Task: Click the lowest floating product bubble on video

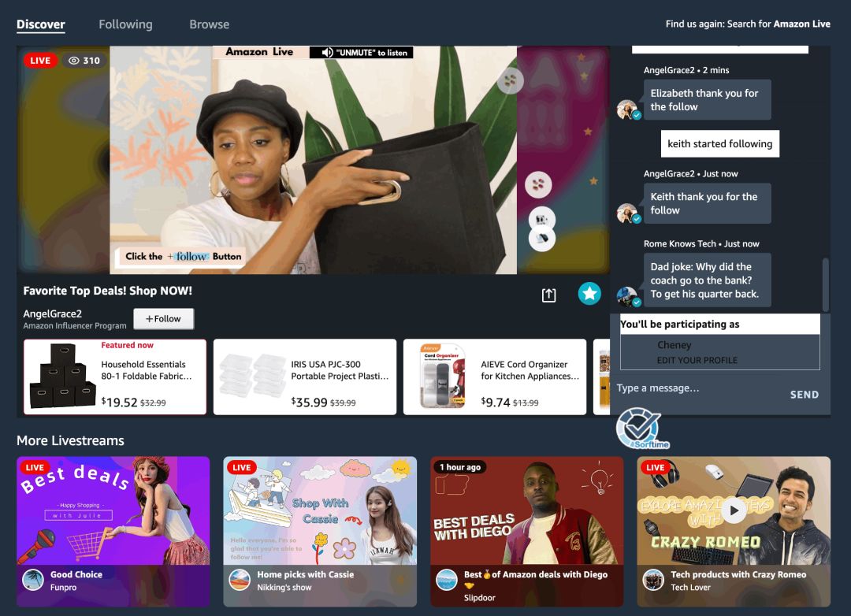Action: coord(542,239)
